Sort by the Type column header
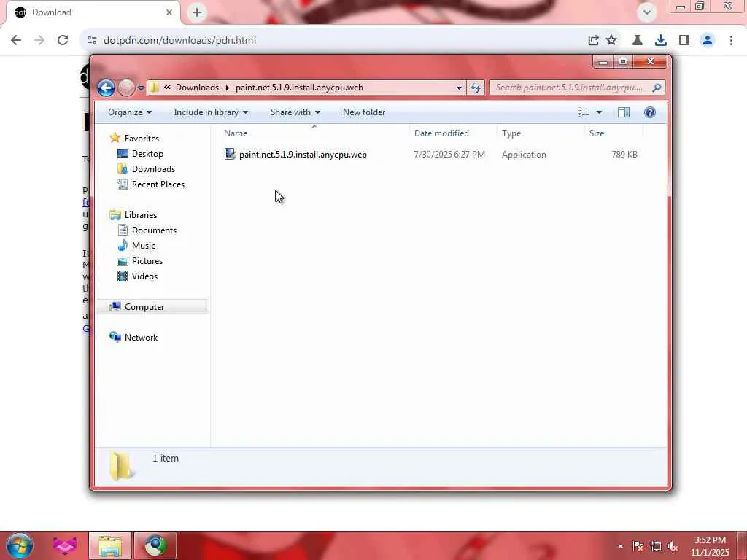The image size is (747, 560). click(x=541, y=133)
